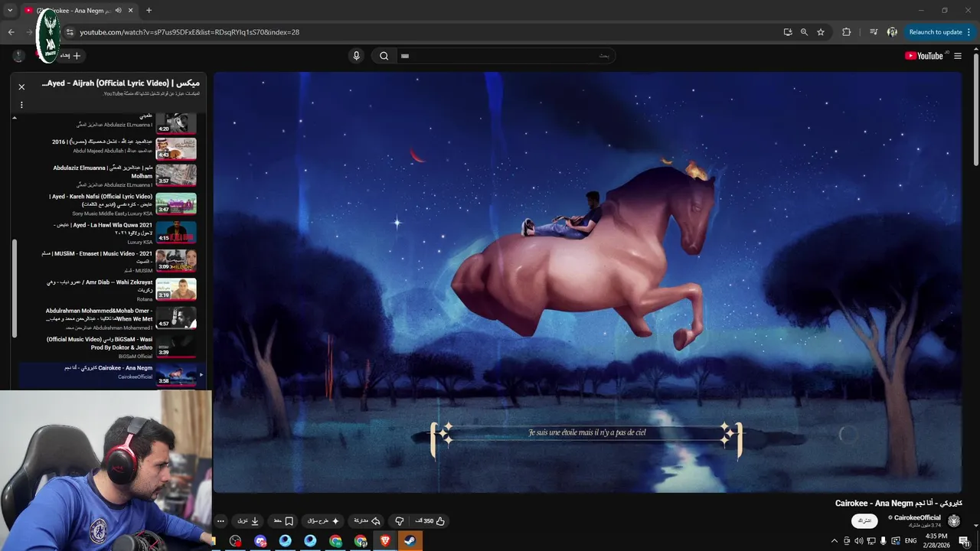This screenshot has height=551, width=980.
Task: Open the tab search dropdown arrow
Action: click(x=10, y=11)
